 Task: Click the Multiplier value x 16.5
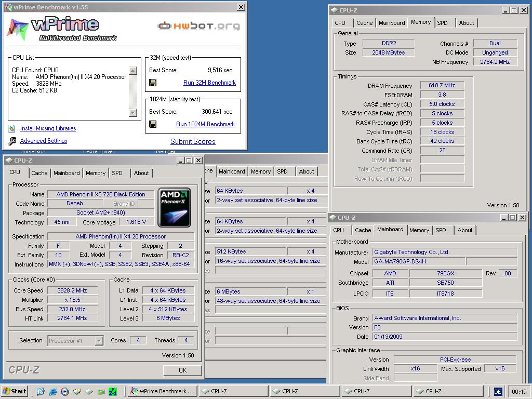coord(72,300)
